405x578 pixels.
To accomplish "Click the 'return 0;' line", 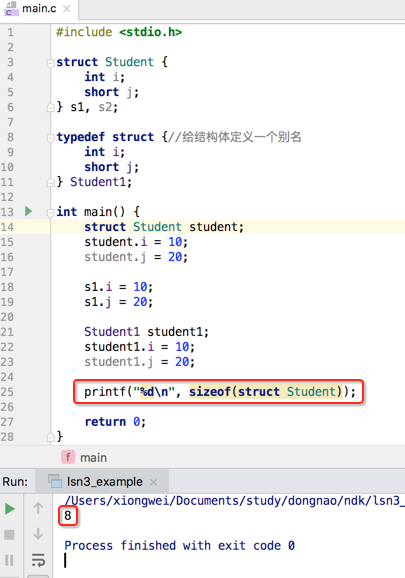I will click(115, 422).
